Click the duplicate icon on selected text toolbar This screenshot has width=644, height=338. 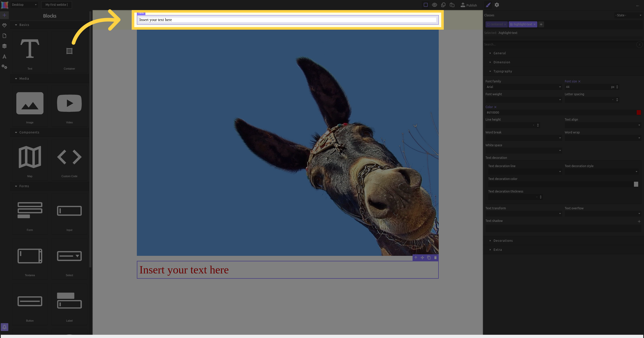pos(429,258)
